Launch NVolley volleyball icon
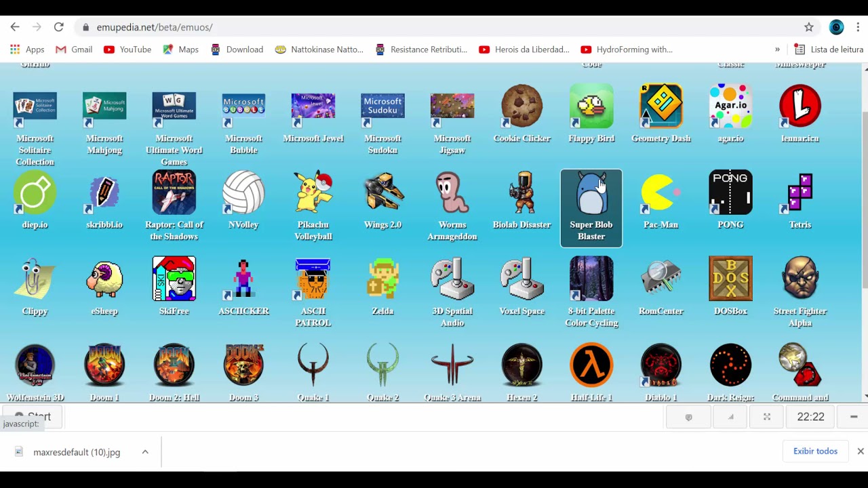This screenshot has width=868, height=488. [243, 193]
